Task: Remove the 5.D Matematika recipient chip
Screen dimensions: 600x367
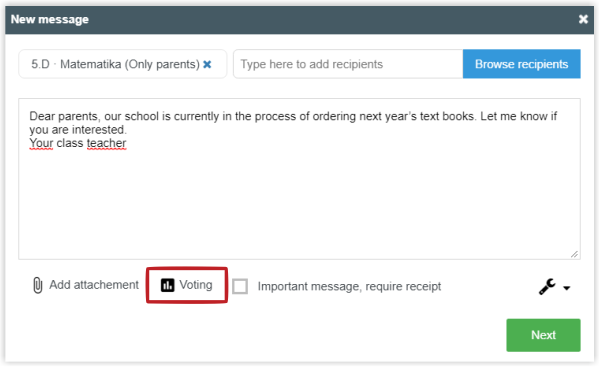Action: (207, 64)
